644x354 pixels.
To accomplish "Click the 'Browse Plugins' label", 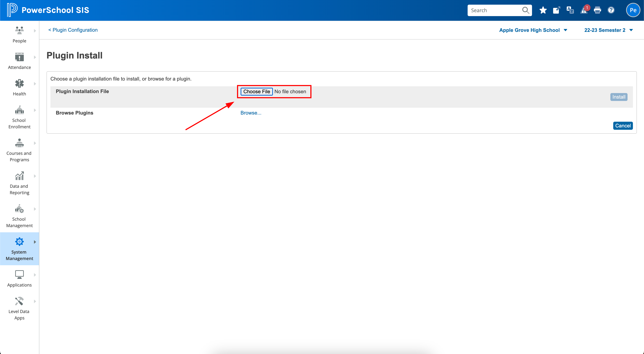I will tap(74, 113).
